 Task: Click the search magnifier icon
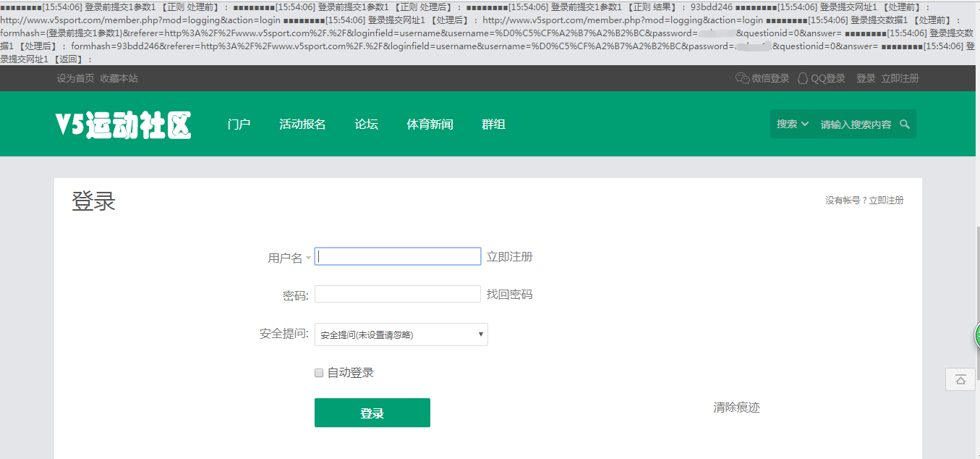point(904,125)
